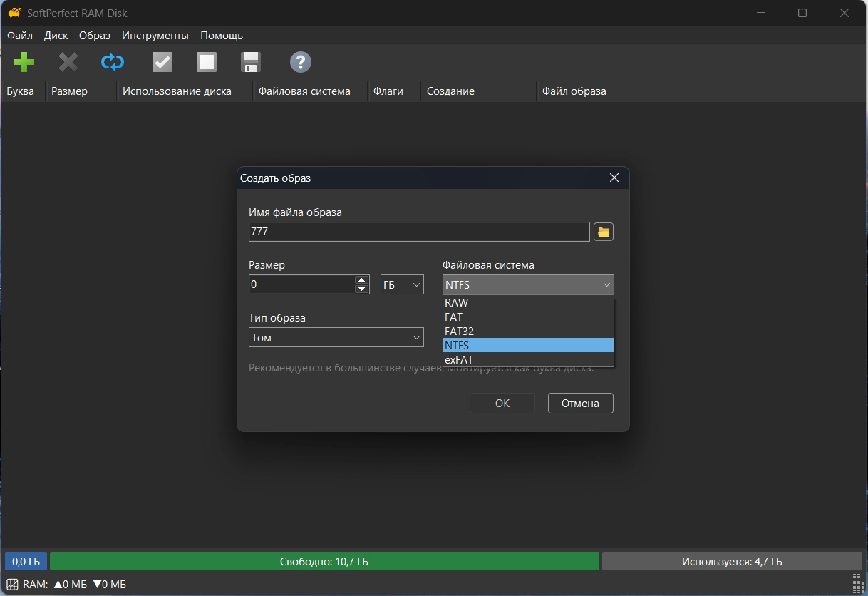This screenshot has height=596, width=868.
Task: Close the Создать образ dialog
Action: point(614,178)
